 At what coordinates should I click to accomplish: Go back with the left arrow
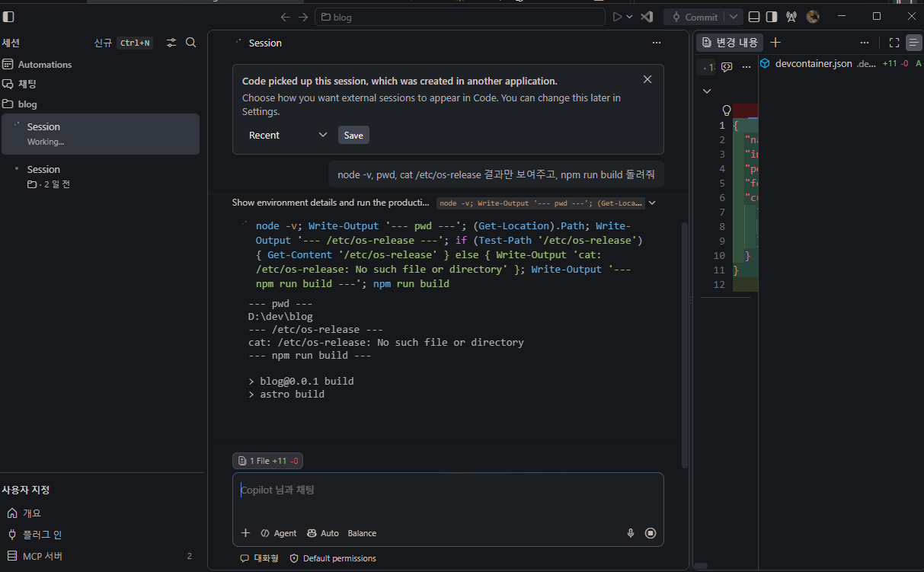(x=285, y=17)
